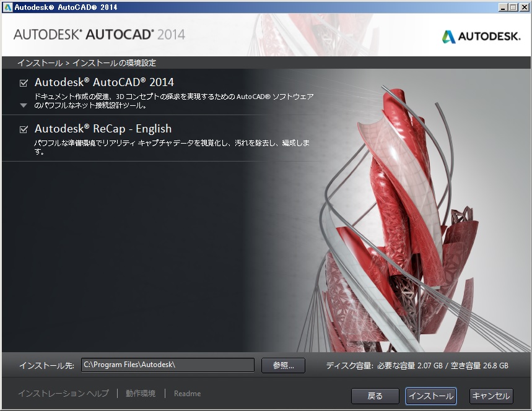
Task: Minimize the installer window
Action: (x=504, y=7)
